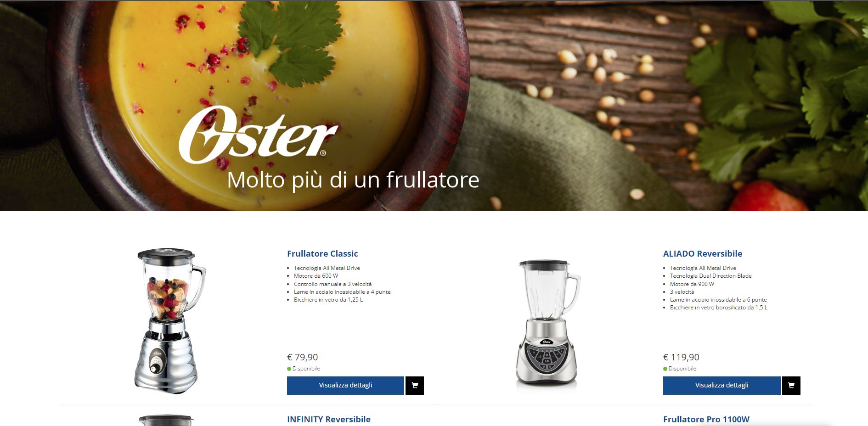Open the INFINITY Reversibile product link
The image size is (868, 426).
pyautogui.click(x=329, y=419)
